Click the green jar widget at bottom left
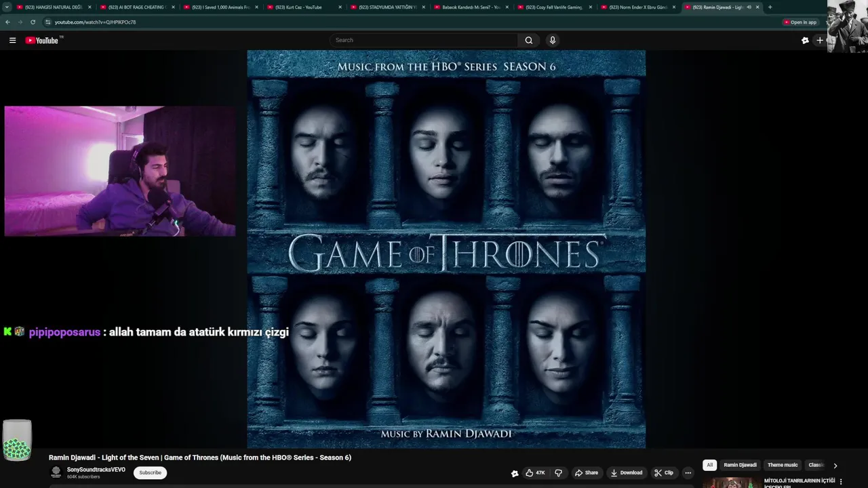868x488 pixels. [x=17, y=440]
